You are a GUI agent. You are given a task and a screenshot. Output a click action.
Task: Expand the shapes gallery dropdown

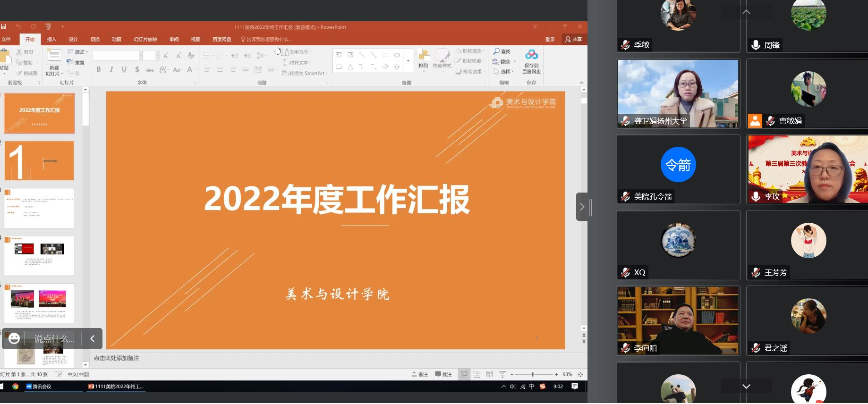click(408, 61)
